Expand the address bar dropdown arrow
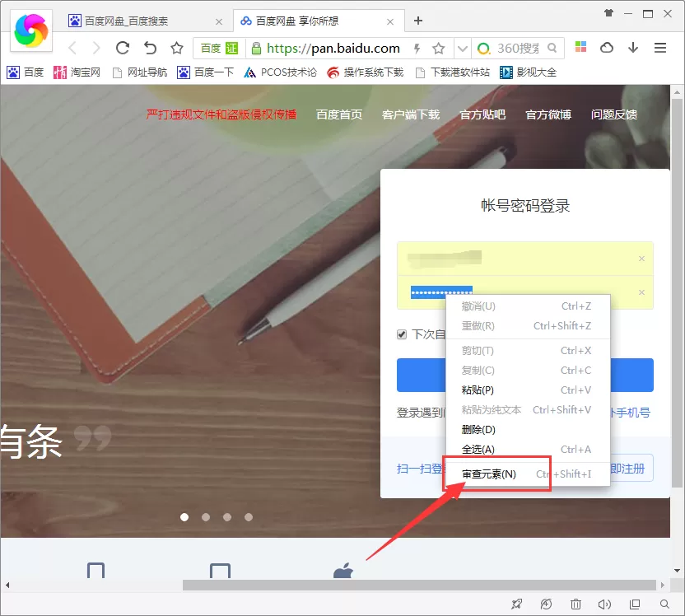The image size is (685, 616). pyautogui.click(x=463, y=48)
